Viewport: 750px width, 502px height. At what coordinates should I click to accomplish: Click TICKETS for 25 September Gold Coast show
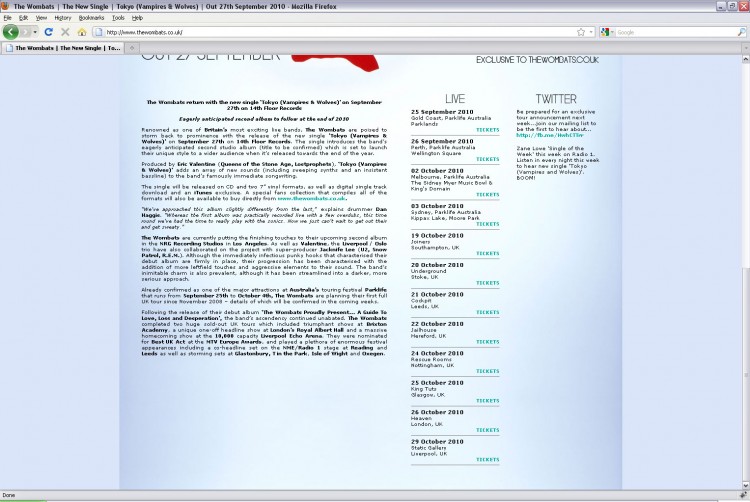tap(487, 130)
